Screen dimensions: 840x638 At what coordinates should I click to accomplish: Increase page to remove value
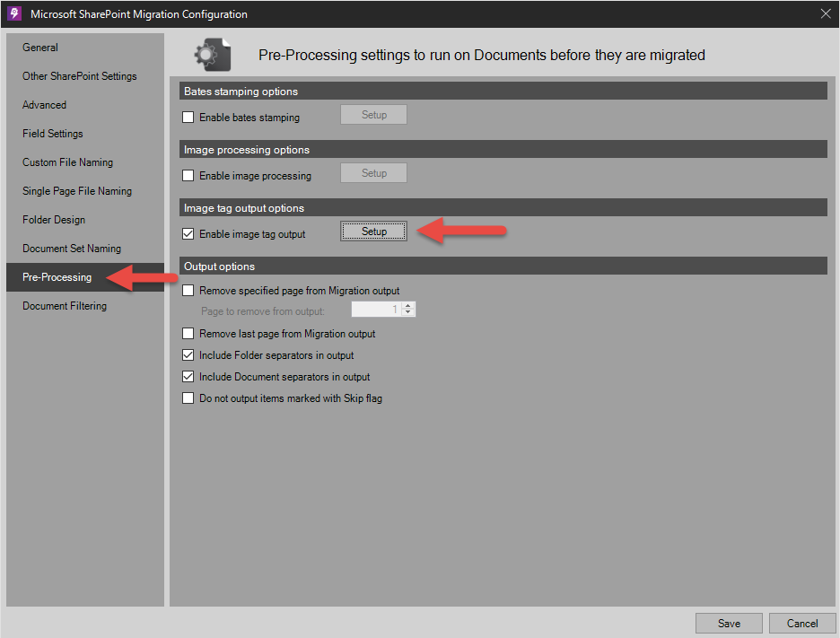(408, 306)
